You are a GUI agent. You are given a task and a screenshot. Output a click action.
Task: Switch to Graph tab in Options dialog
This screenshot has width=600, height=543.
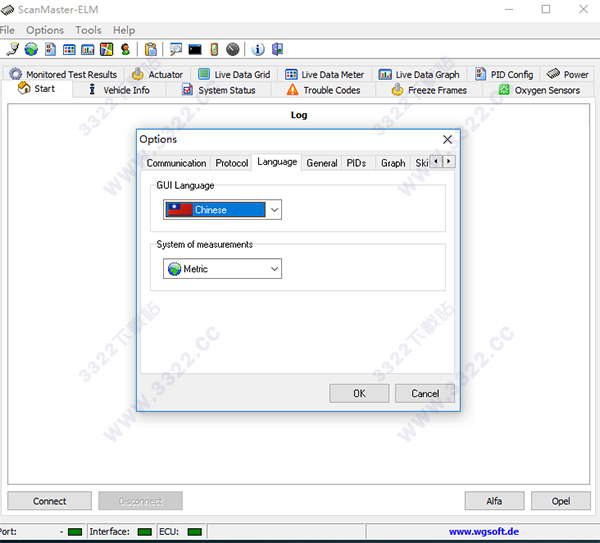[393, 163]
